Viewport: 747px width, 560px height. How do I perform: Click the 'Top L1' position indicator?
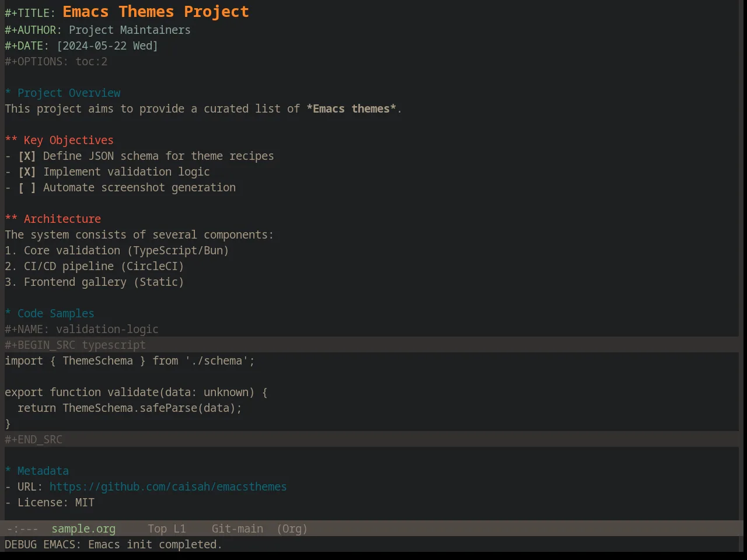[x=167, y=528]
